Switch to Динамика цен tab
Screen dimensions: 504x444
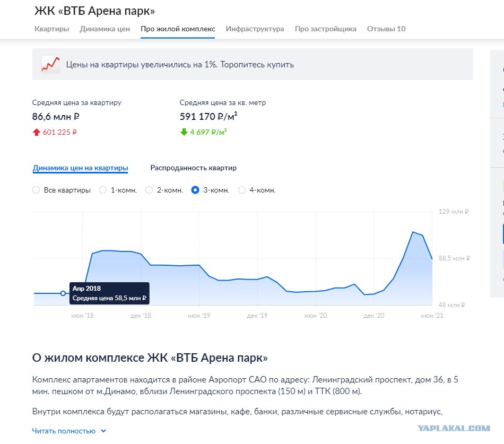tap(105, 29)
